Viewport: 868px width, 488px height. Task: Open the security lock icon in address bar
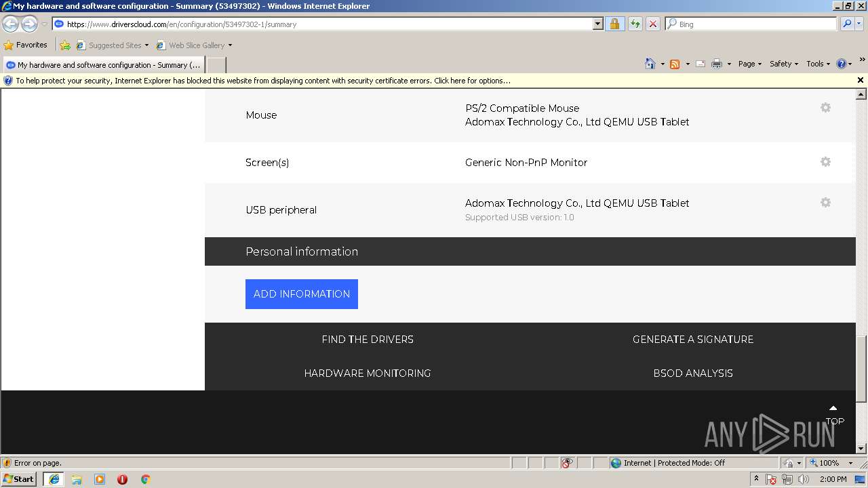(614, 24)
